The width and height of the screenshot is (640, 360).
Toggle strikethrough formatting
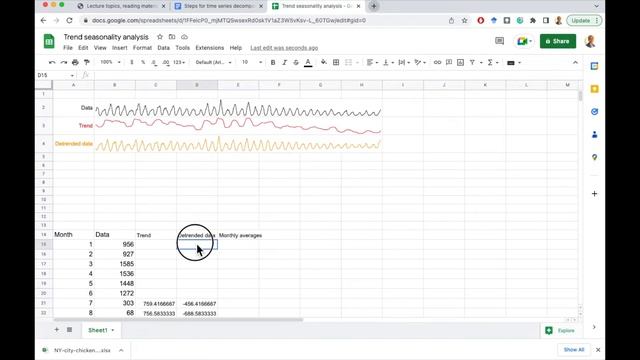point(296,62)
